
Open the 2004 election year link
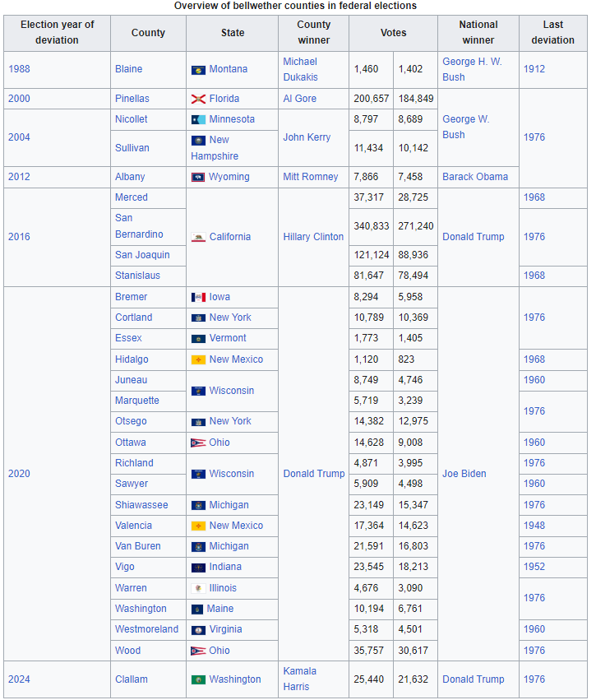19,137
